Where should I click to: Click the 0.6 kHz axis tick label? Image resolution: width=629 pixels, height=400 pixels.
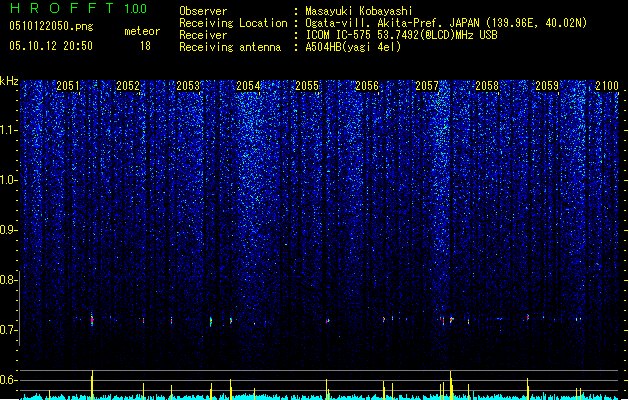(9, 380)
